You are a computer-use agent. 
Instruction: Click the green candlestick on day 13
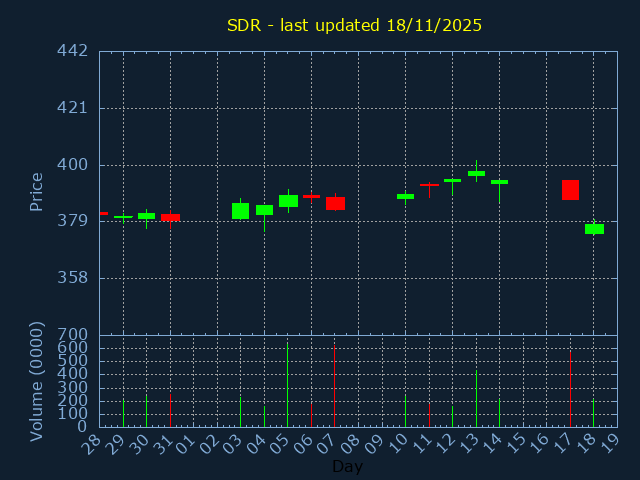476,173
